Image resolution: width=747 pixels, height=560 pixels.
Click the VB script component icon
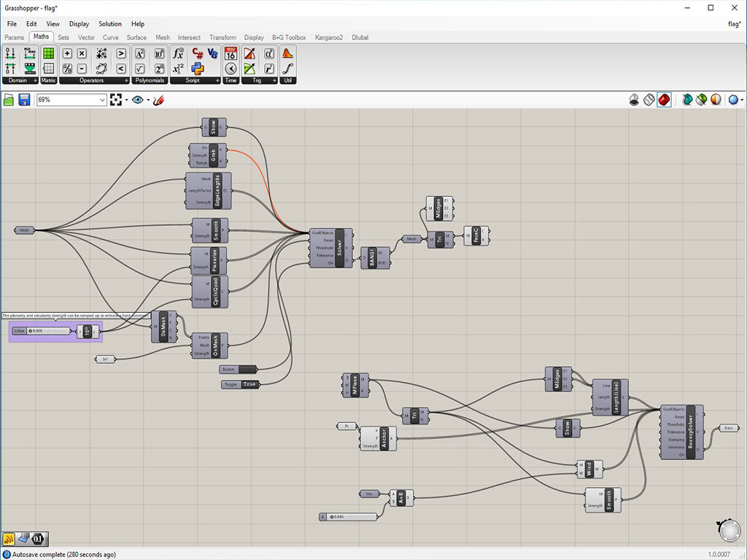point(212,53)
